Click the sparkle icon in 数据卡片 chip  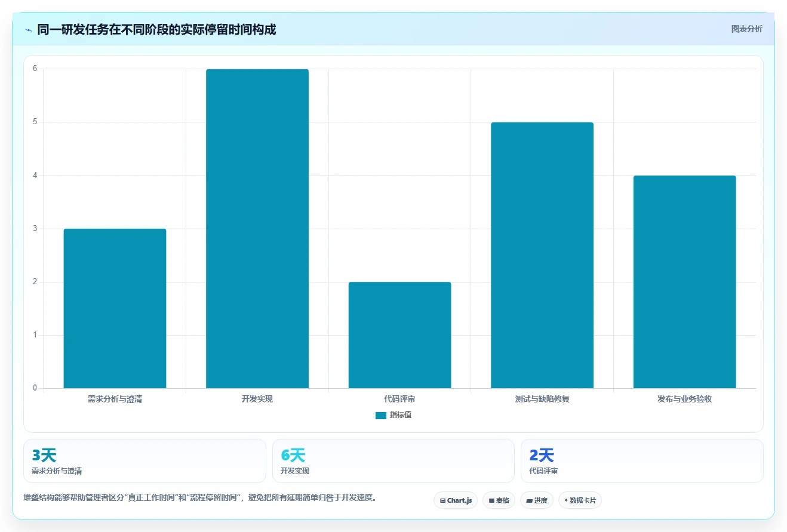click(x=566, y=500)
